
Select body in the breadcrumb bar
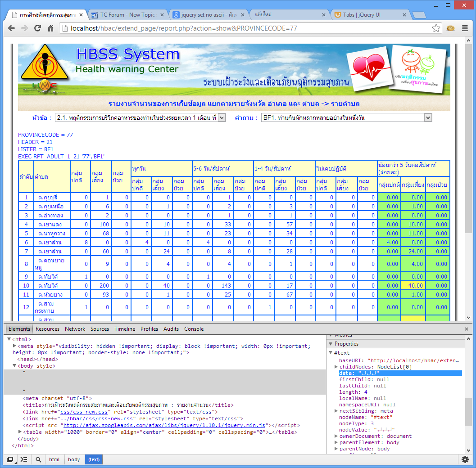74,459
